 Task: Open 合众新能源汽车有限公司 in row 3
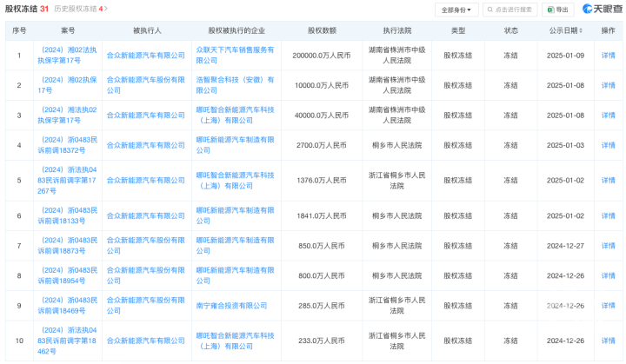[146, 116]
